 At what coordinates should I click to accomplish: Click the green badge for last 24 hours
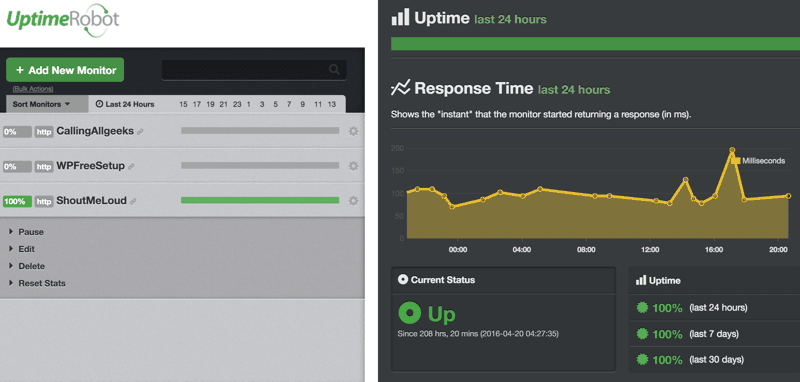[642, 308]
